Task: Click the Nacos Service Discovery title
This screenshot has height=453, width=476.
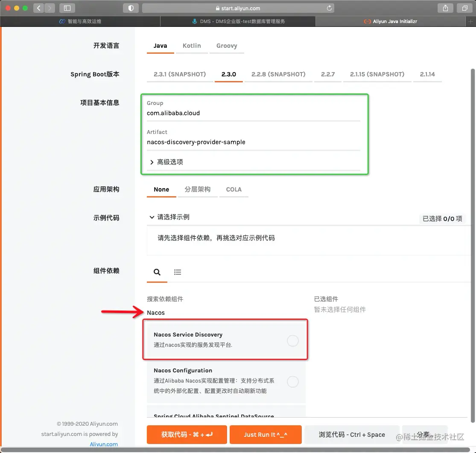Action: coord(188,335)
